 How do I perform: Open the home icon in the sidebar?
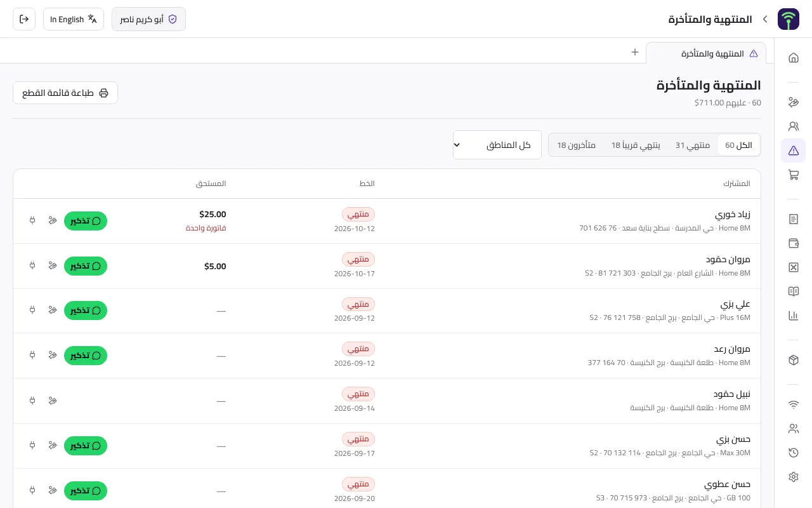(793, 58)
